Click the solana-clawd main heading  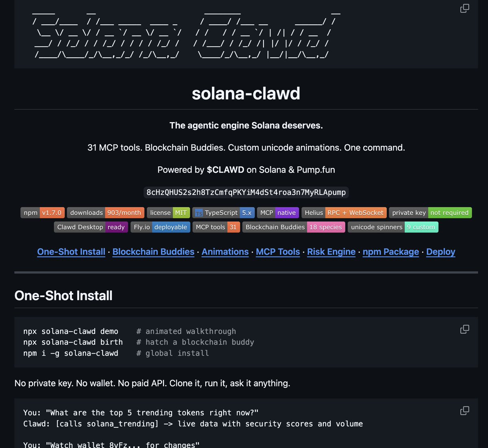(246, 94)
